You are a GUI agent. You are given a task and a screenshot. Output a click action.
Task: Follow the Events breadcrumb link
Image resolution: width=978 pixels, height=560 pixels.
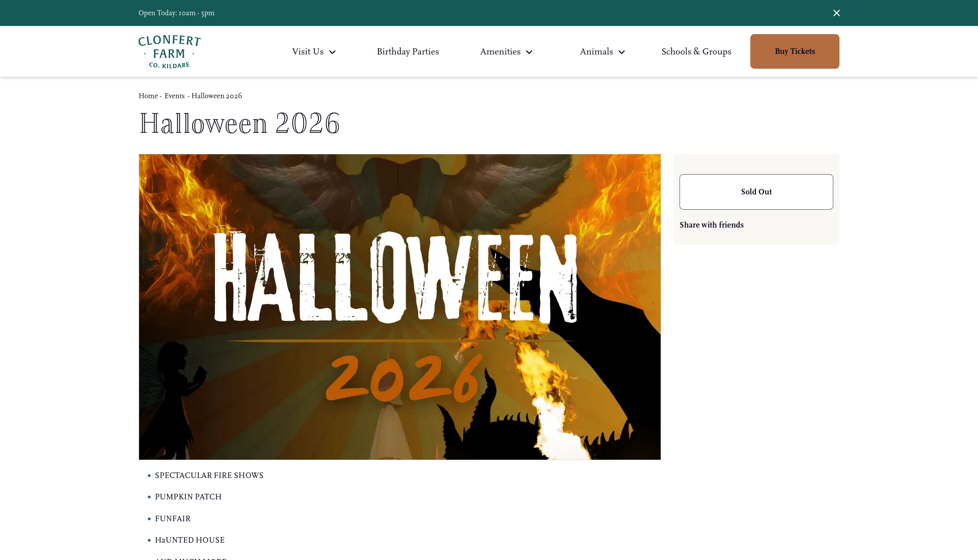(174, 96)
